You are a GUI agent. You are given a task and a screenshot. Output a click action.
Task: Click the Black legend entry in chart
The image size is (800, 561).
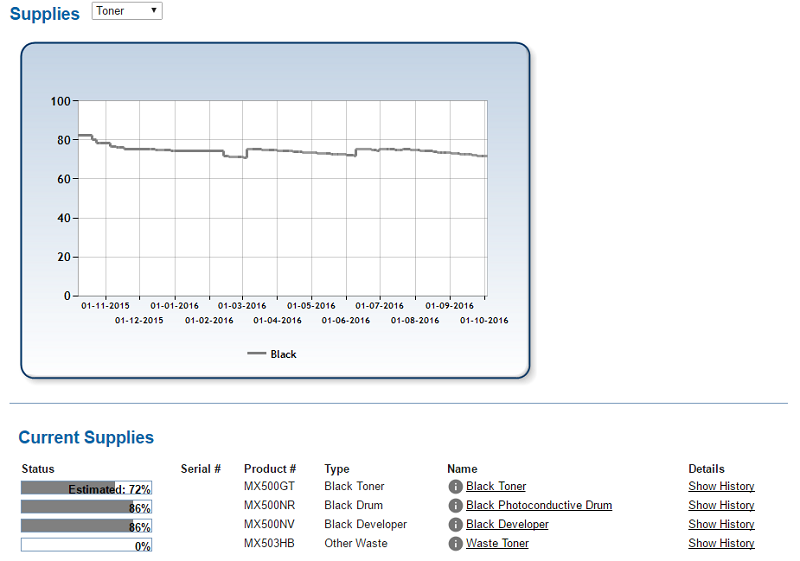coord(271,354)
